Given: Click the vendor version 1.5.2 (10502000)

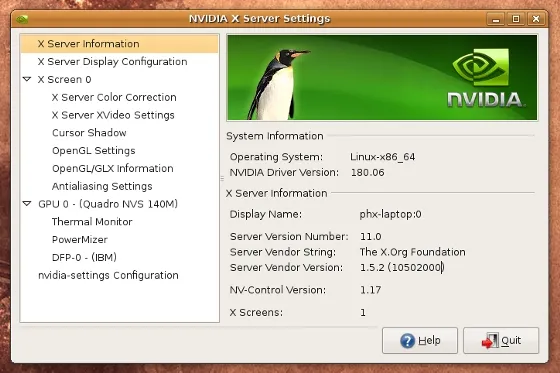Looking at the screenshot, I should 401,267.
